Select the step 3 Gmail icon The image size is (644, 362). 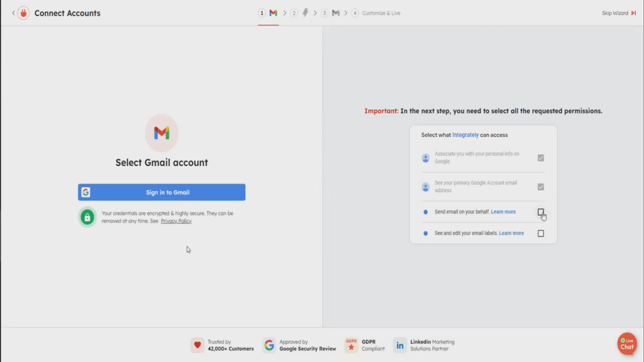(x=336, y=13)
